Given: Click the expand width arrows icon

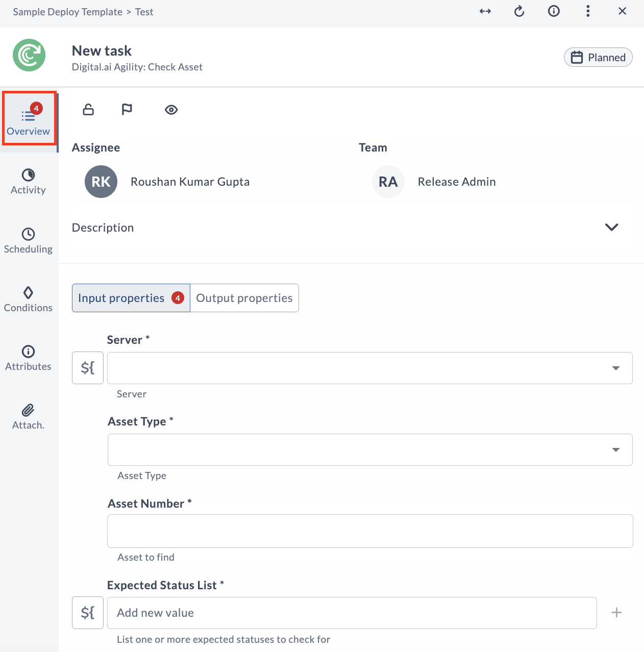Looking at the screenshot, I should click(485, 11).
